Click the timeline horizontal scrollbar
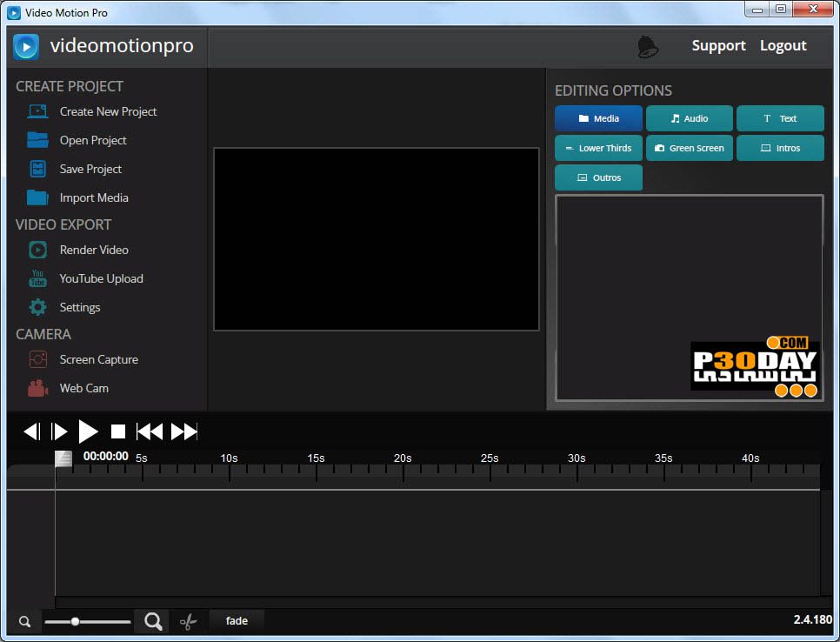 pyautogui.click(x=437, y=602)
